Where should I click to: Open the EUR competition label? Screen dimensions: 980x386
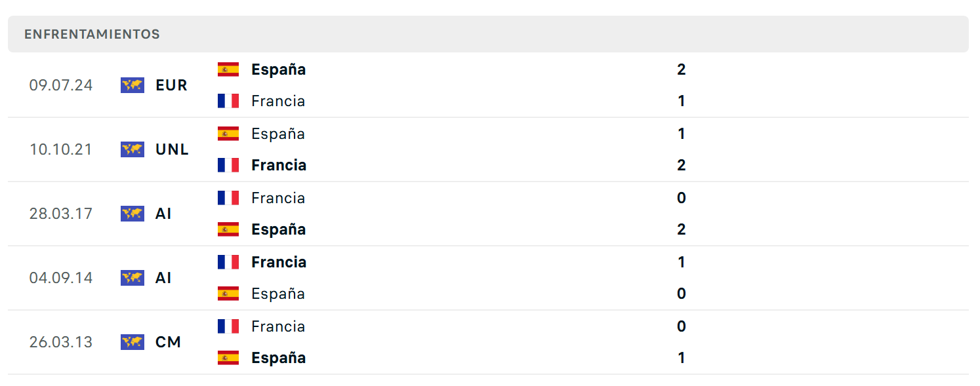point(172,85)
